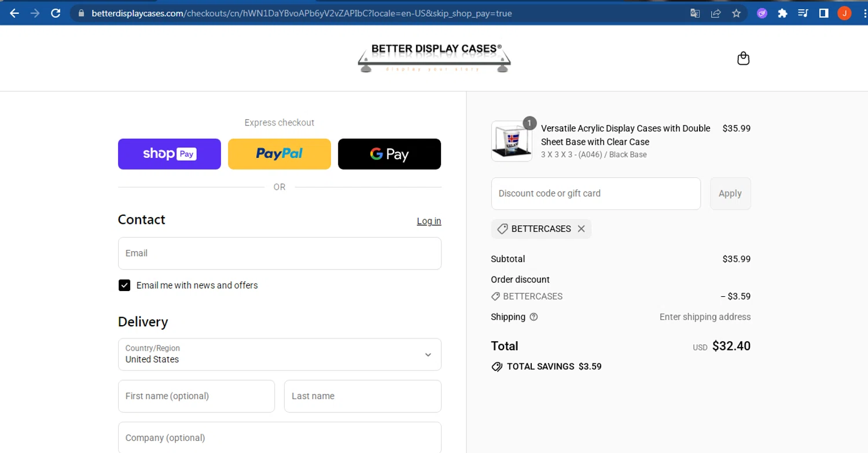
Task: Click the Total amount $32.40
Action: 731,346
